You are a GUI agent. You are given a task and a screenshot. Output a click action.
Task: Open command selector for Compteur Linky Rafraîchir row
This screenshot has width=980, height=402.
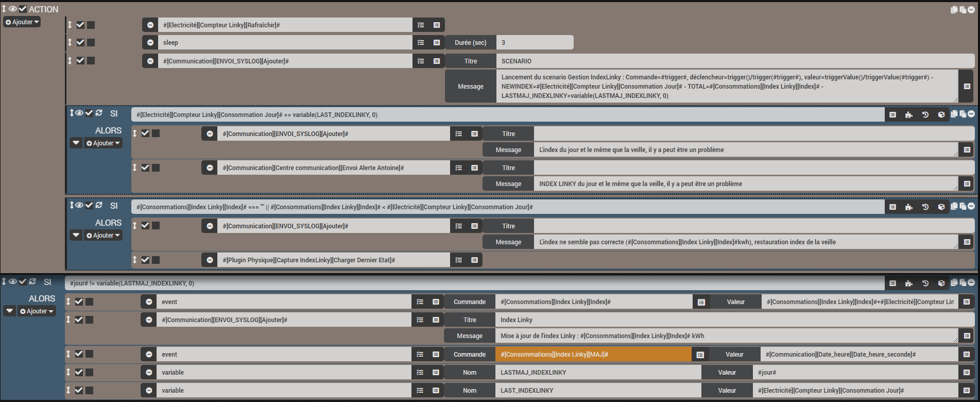coord(437,25)
